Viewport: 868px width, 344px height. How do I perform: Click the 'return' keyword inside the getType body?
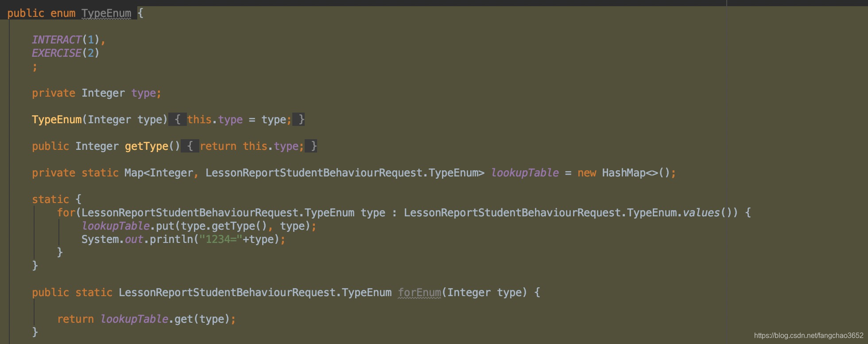(x=218, y=146)
